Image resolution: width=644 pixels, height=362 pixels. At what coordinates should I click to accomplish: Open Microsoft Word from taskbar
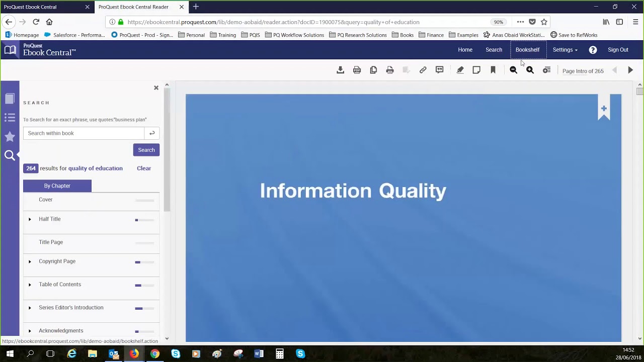(259, 354)
